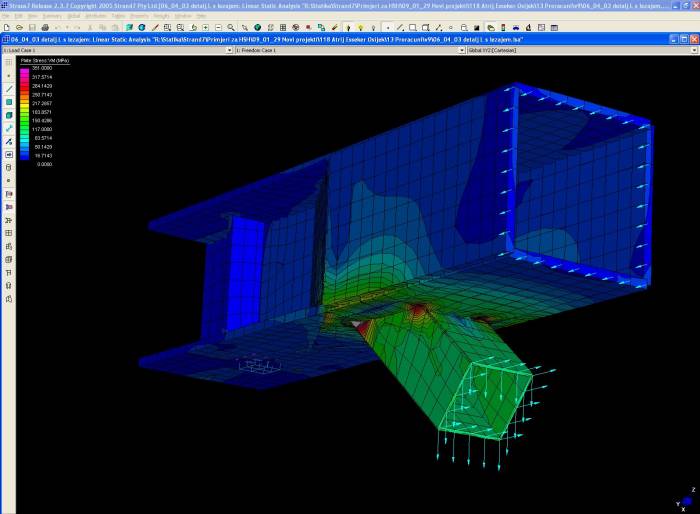Click the magenta swatch in stress legend
Screen dimensions: 700x514
coord(26,69)
